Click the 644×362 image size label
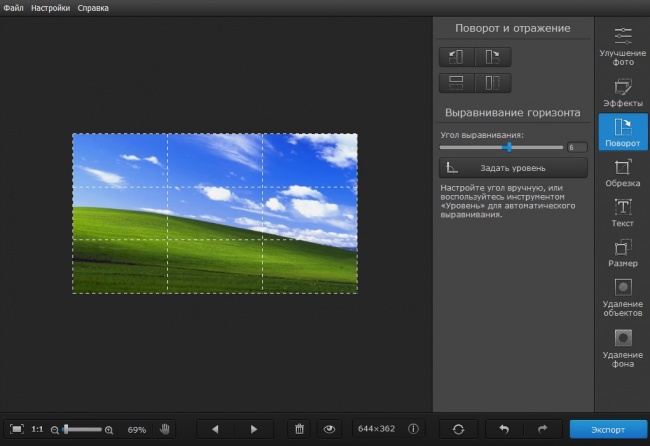Screen dimensions: 650x446 376,429
